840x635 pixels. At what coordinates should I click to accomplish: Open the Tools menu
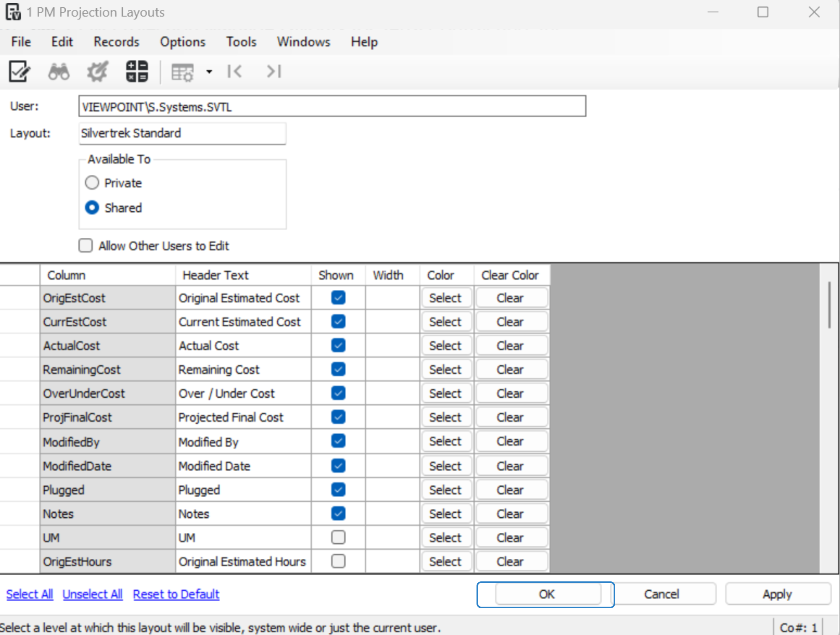point(241,42)
